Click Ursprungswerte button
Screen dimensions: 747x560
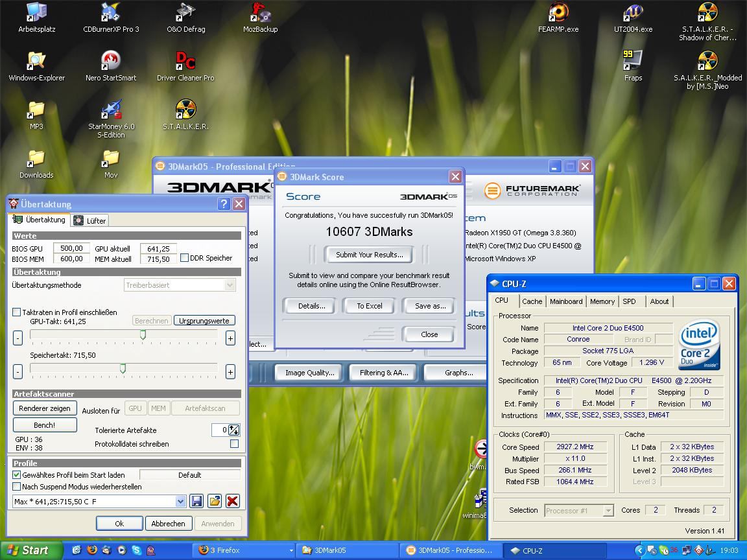click(204, 320)
